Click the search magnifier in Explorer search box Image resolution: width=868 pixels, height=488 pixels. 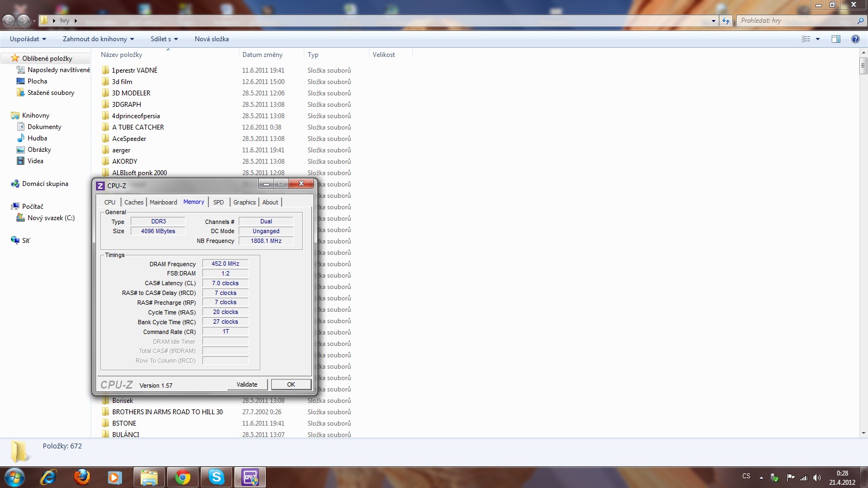pyautogui.click(x=860, y=21)
